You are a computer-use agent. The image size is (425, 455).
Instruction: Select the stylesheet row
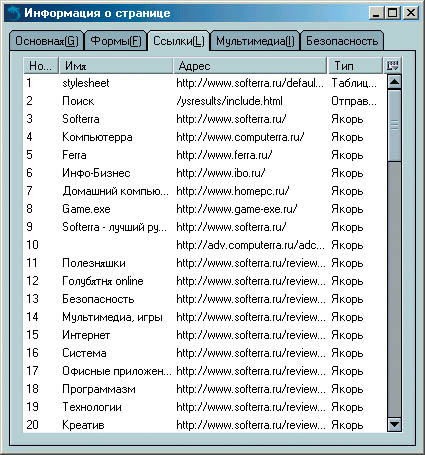[x=205, y=83]
